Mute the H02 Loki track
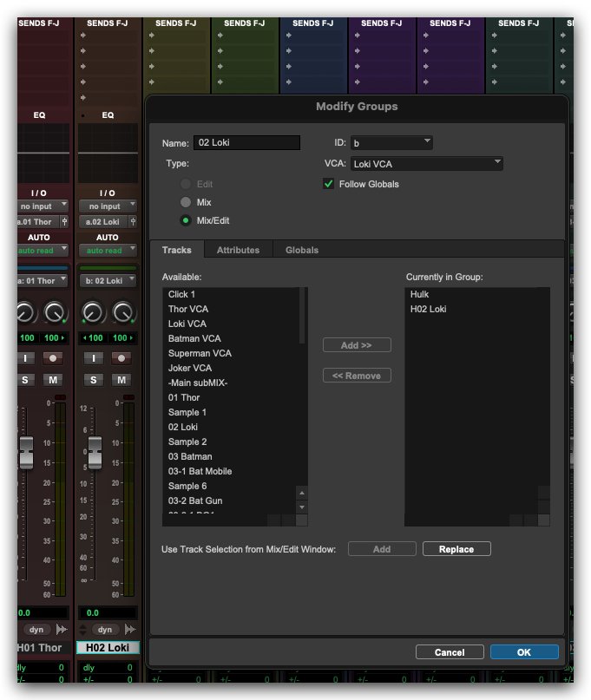This screenshot has height=700, width=591. pos(123,380)
